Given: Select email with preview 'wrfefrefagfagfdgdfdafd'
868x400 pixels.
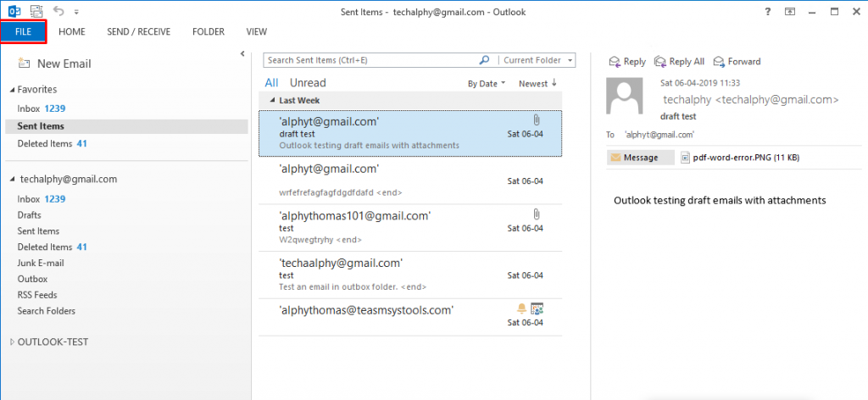Looking at the screenshot, I should [410, 181].
